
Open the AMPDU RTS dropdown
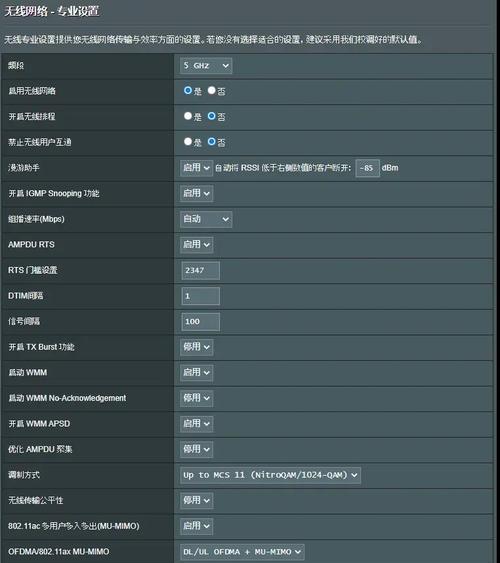(x=196, y=245)
